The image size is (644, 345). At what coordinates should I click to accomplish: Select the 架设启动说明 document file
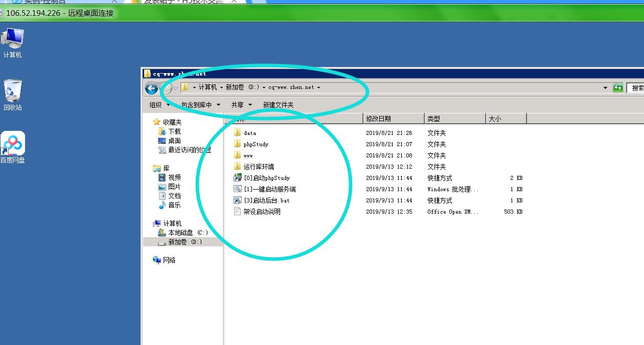[262, 212]
